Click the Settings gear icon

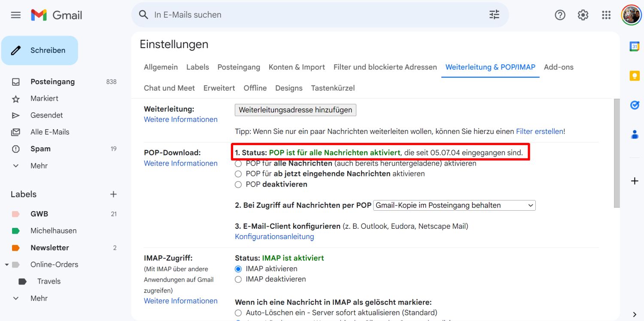[583, 15]
